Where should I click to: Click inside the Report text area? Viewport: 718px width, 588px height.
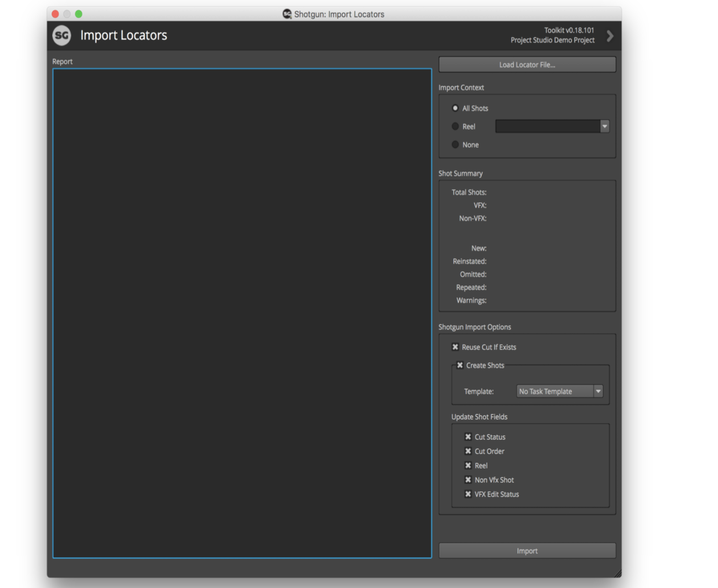(x=242, y=313)
